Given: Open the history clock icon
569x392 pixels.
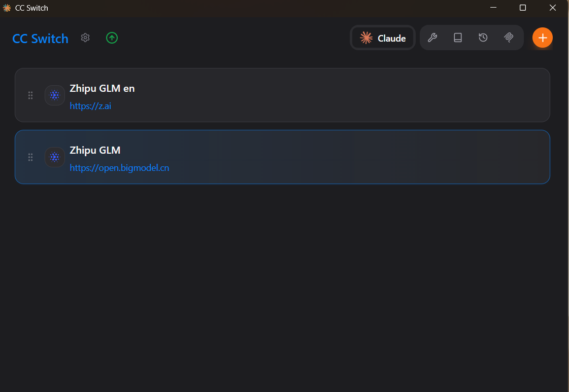Looking at the screenshot, I should point(483,38).
